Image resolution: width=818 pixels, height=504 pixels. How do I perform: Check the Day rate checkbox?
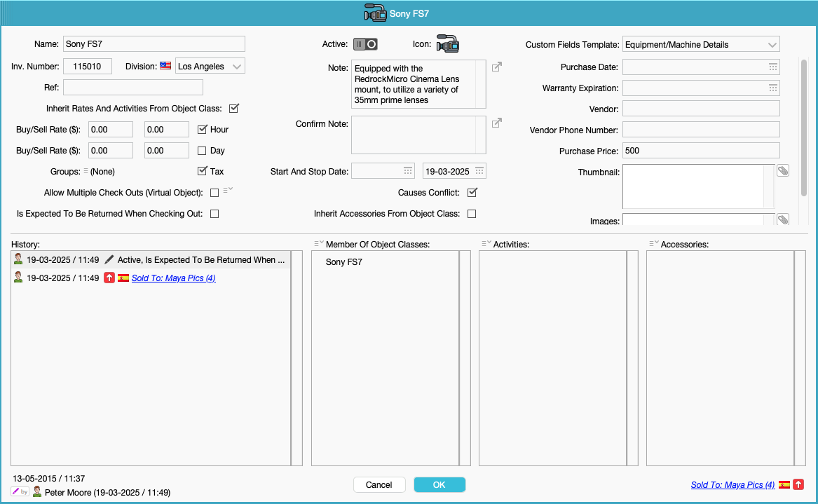coord(202,151)
